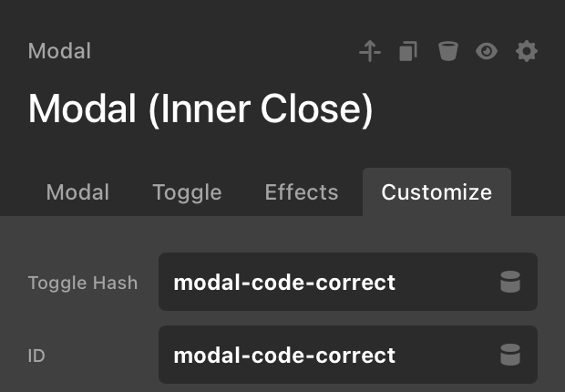Click empty tab bar space right of Customize
Screen dimensions: 565x392
538,192
